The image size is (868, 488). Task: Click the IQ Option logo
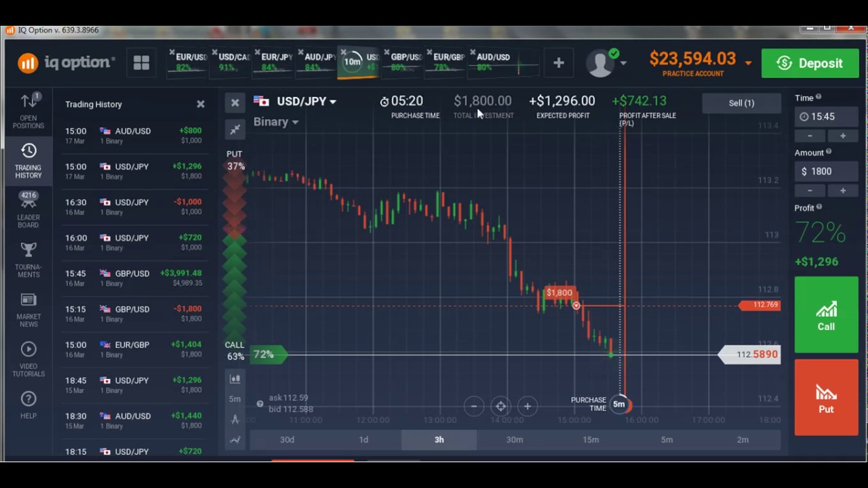66,62
